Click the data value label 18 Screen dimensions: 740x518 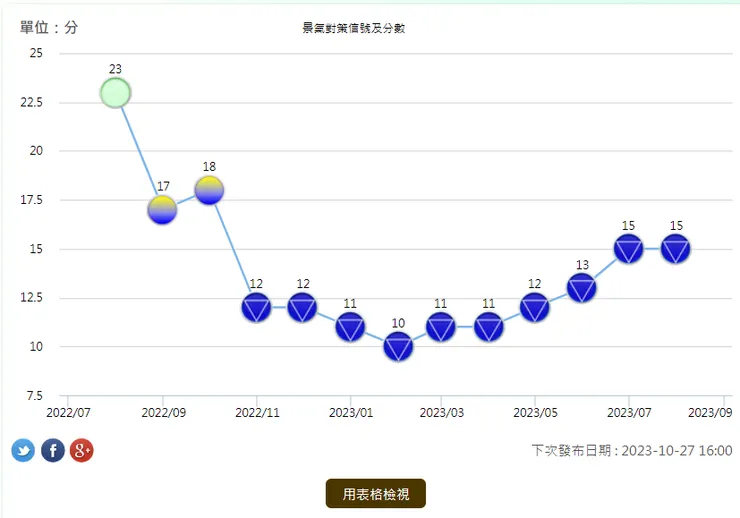click(x=210, y=167)
